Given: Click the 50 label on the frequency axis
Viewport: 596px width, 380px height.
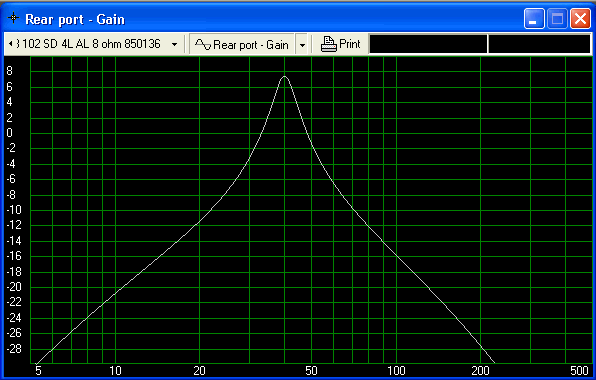Looking at the screenshot, I should tap(311, 370).
